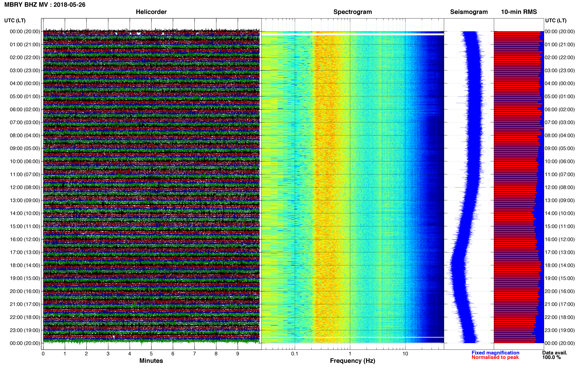Image resolution: width=588 pixels, height=368 pixels.
Task: Click minute tick label 0
Action: point(43,354)
